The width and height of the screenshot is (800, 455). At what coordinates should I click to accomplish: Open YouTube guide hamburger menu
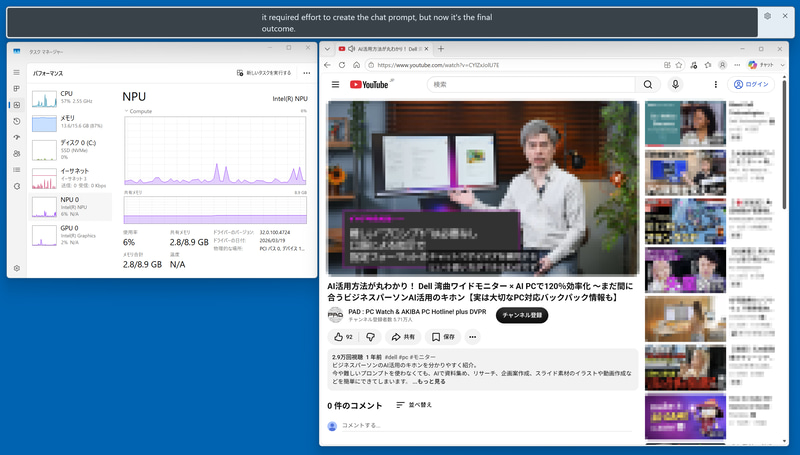[x=335, y=85]
